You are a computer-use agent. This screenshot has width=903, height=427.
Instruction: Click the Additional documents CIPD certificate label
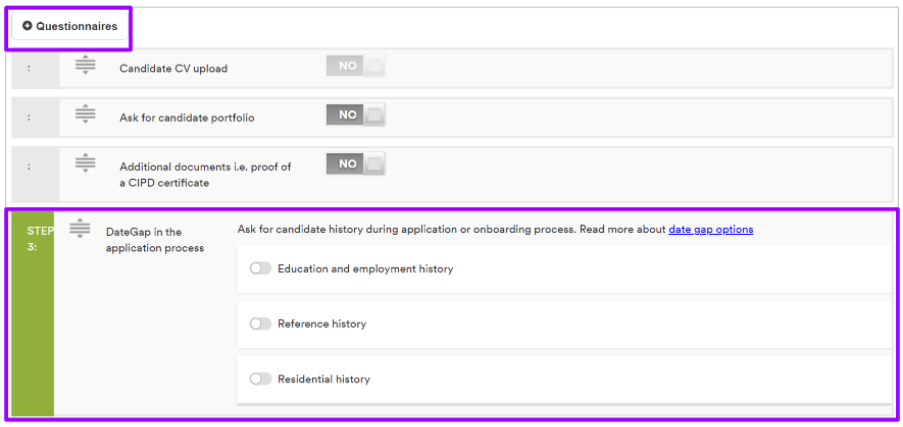coord(205,175)
